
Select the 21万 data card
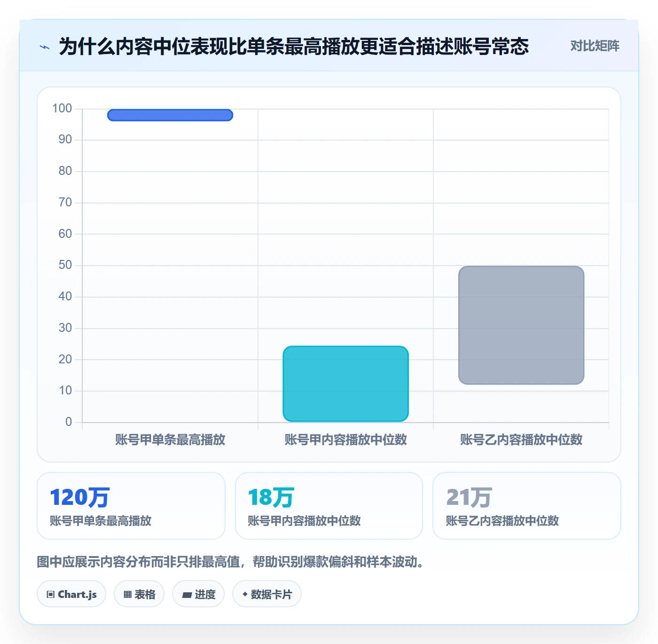tap(527, 506)
